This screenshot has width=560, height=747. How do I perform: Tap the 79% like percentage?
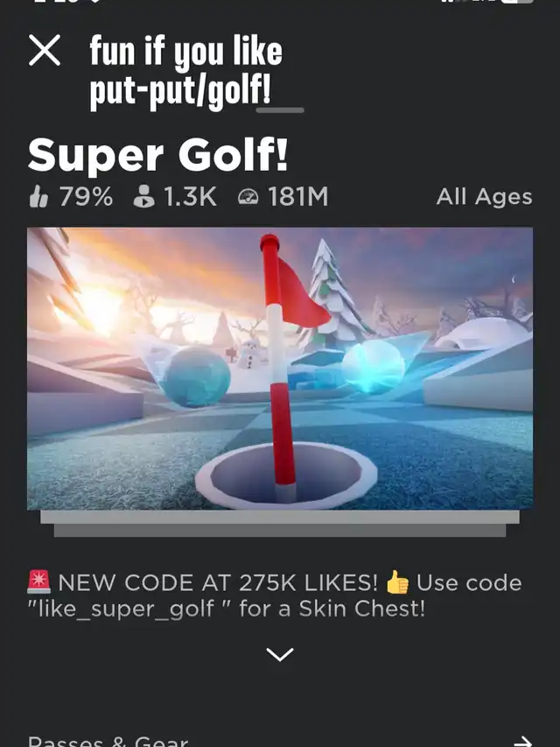point(87,196)
